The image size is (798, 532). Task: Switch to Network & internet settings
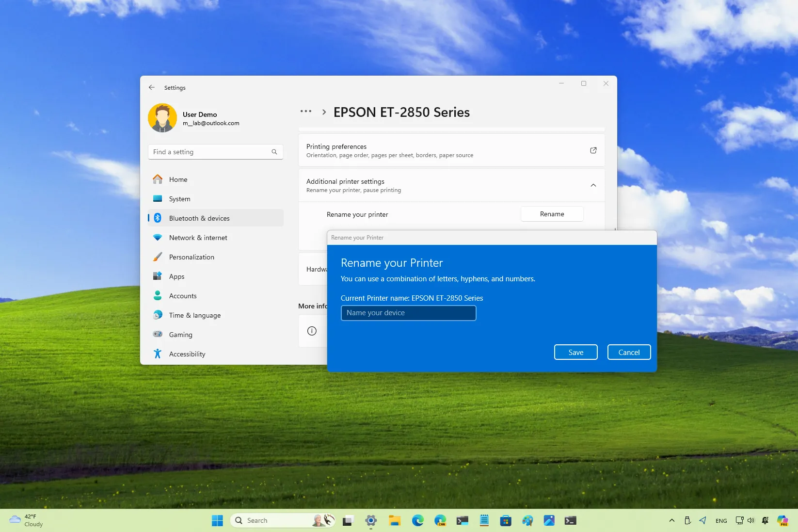(198, 238)
